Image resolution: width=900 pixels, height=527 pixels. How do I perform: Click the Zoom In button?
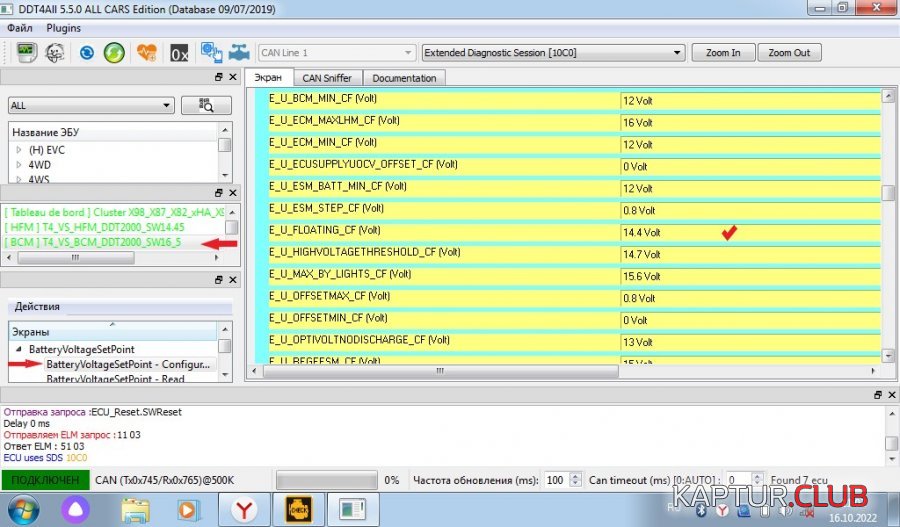723,53
